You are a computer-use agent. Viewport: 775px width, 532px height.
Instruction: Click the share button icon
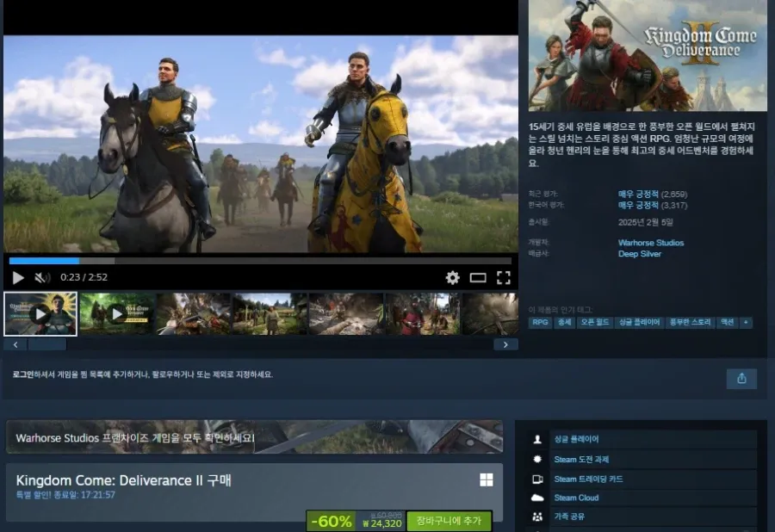(x=741, y=379)
